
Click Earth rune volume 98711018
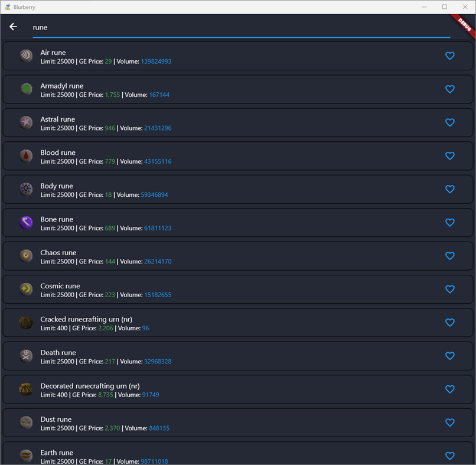coord(154,461)
